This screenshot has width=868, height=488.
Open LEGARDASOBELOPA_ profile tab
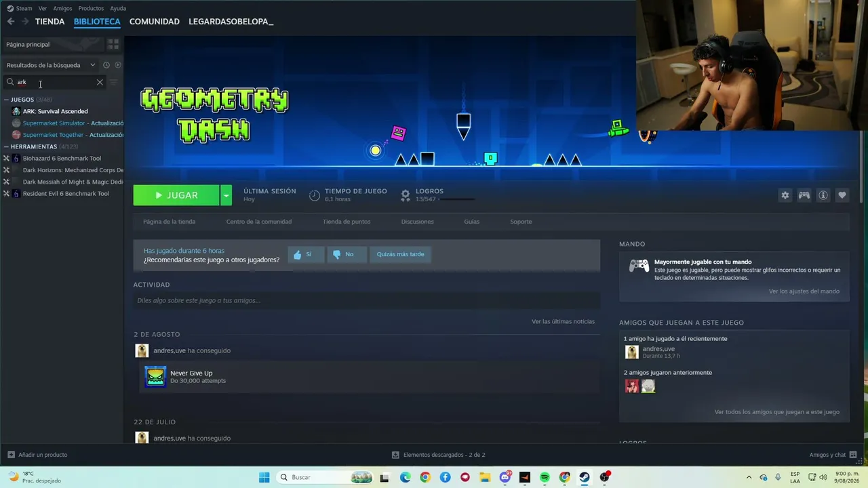click(231, 22)
